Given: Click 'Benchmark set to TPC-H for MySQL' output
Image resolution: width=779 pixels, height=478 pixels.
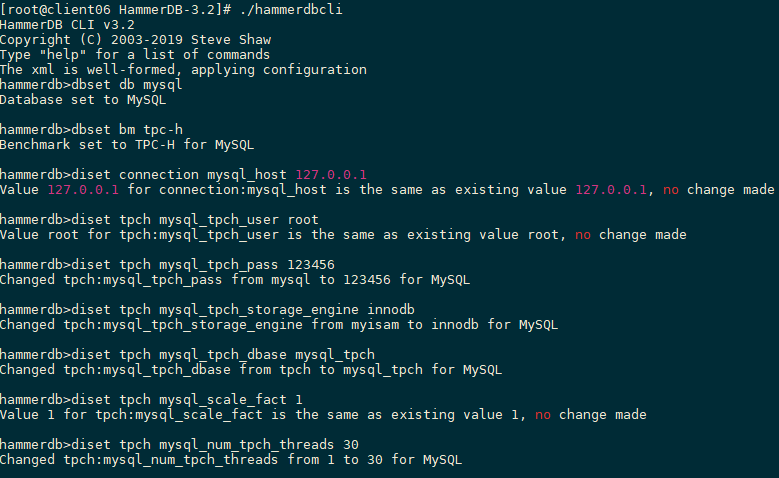Looking at the screenshot, I should click(x=127, y=145).
